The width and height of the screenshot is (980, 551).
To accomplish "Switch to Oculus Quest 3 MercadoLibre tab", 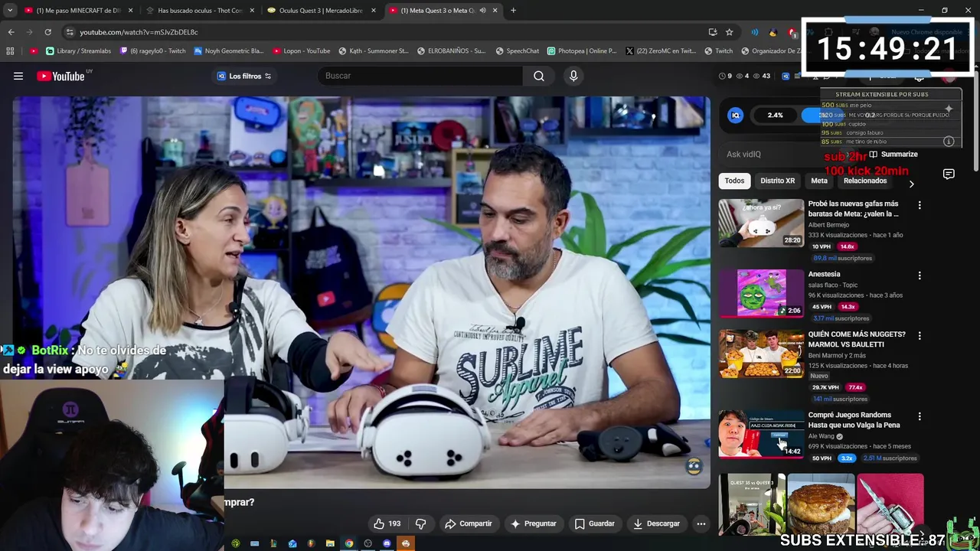I will click(x=321, y=11).
